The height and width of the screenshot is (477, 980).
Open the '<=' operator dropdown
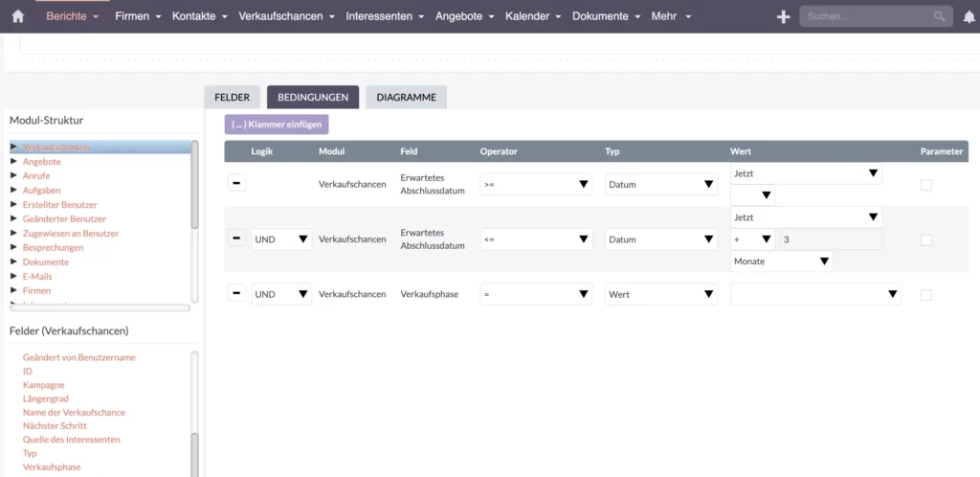point(536,239)
